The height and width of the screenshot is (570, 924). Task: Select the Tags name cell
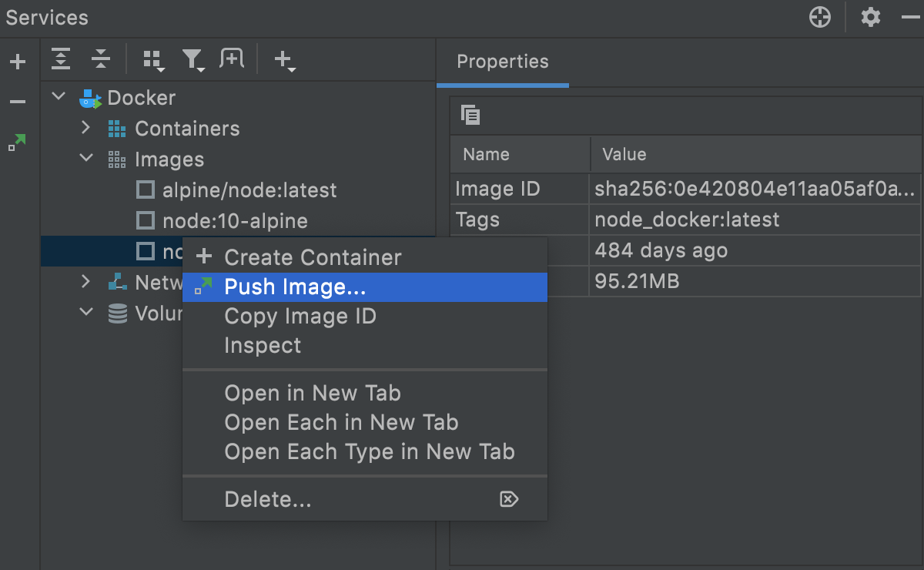point(521,220)
